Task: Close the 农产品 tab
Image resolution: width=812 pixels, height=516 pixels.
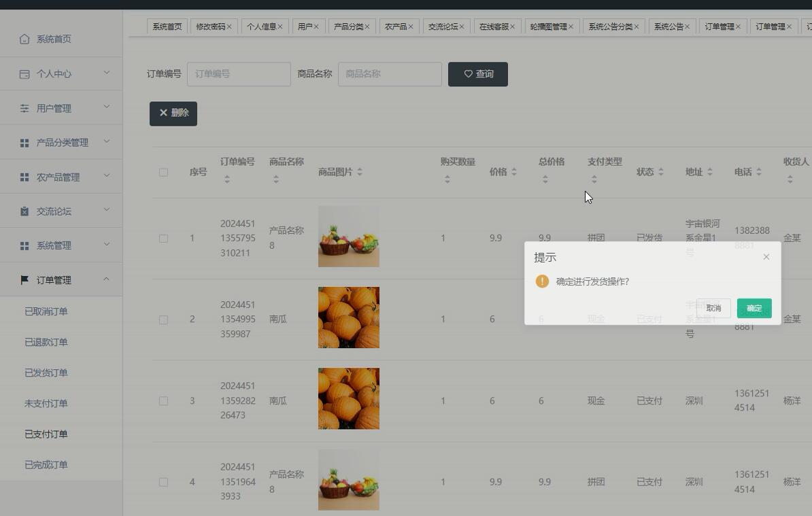Action: click(x=410, y=27)
